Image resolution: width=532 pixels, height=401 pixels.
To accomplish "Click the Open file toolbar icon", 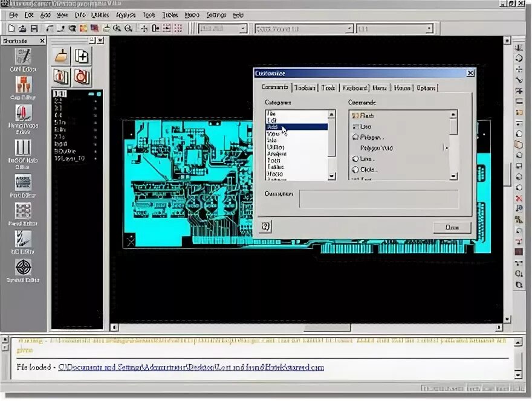I will pos(22,28).
